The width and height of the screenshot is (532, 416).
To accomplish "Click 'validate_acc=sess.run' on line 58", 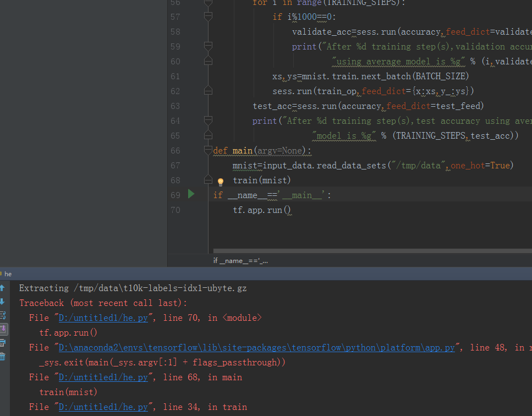I will point(344,32).
